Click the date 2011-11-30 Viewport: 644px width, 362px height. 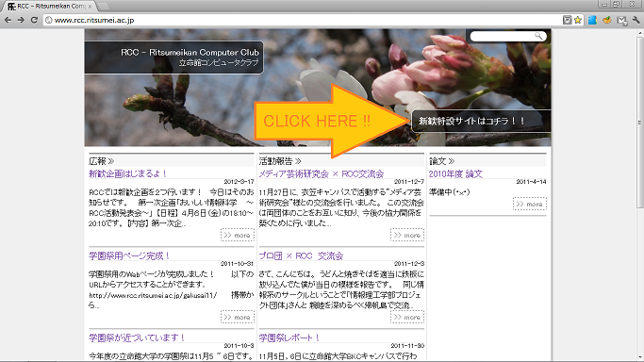pyautogui.click(x=407, y=346)
